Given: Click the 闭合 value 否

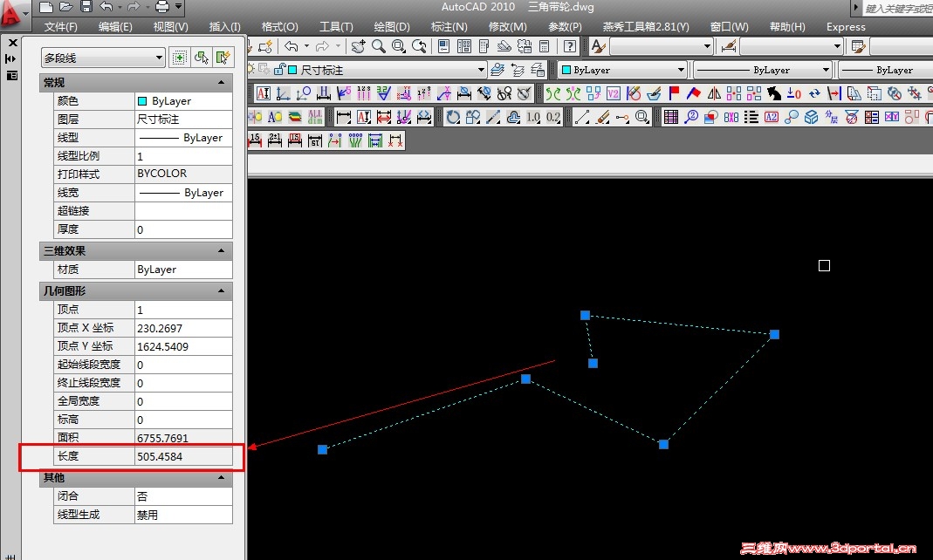Looking at the screenshot, I should click(183, 496).
